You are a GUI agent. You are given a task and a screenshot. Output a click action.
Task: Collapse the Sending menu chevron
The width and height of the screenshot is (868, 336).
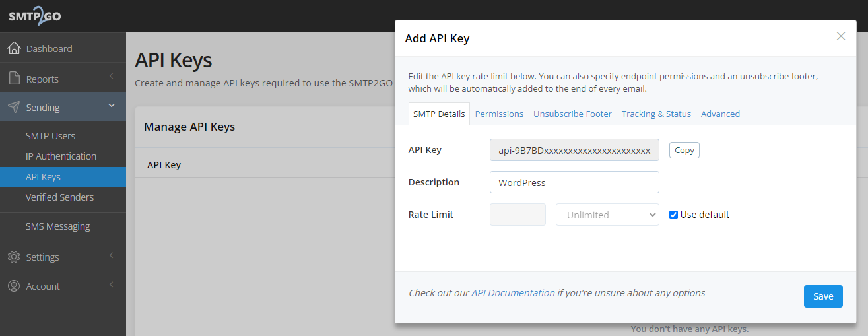point(112,106)
